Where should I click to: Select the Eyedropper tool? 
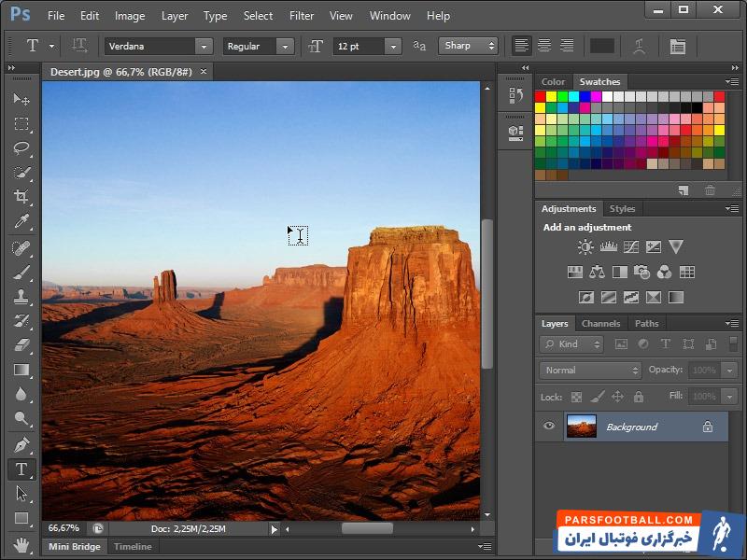pos(21,221)
